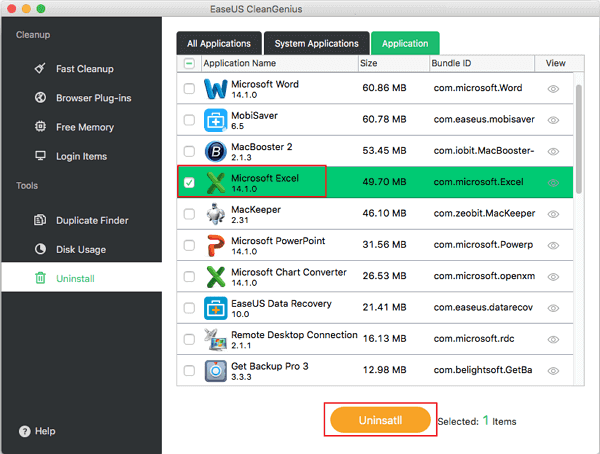
Task: Sort list by Size column header
Action: click(x=392, y=64)
